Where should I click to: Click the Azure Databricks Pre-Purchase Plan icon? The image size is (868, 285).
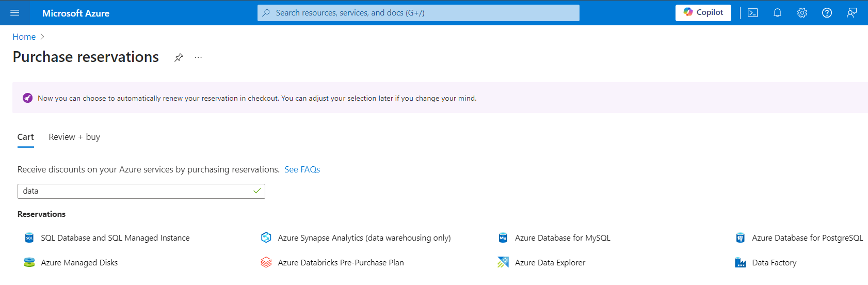pyautogui.click(x=266, y=262)
